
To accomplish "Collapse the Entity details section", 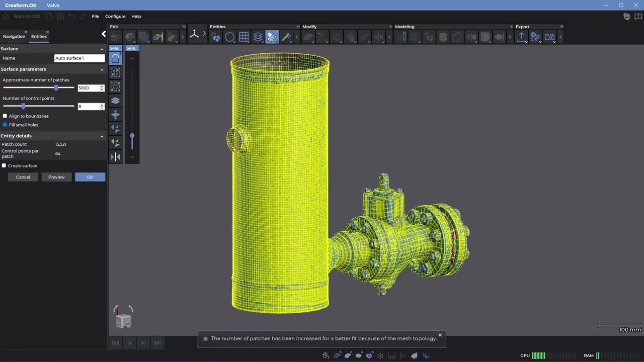I will tap(102, 136).
